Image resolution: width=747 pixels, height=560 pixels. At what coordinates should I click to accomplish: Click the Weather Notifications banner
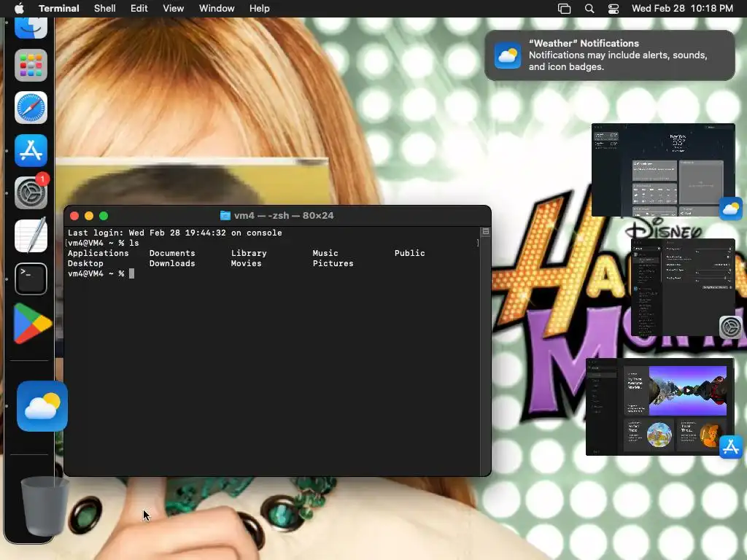click(610, 55)
